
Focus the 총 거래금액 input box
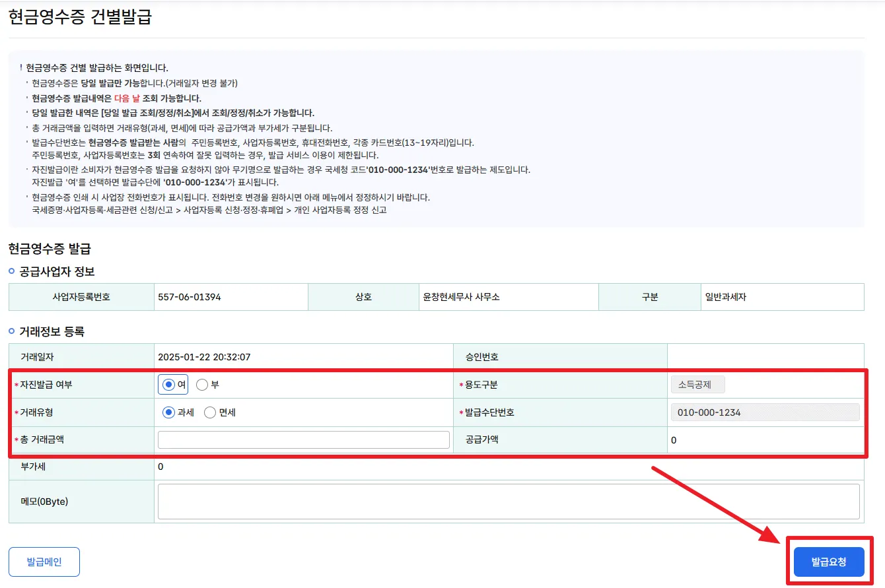coord(304,440)
